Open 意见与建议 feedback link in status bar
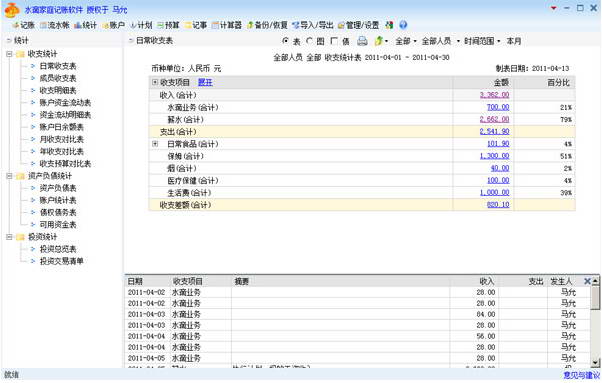This screenshot has height=383, width=602. click(x=582, y=375)
